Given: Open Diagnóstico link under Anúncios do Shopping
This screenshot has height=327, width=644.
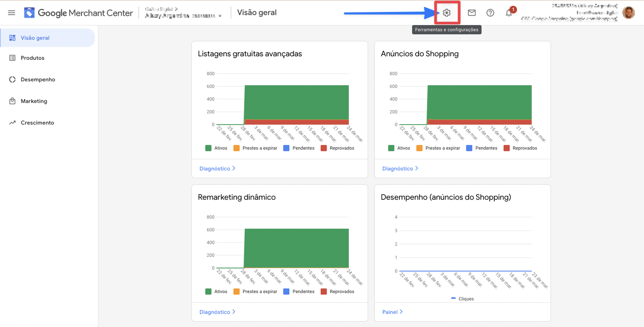Looking at the screenshot, I should click(400, 169).
